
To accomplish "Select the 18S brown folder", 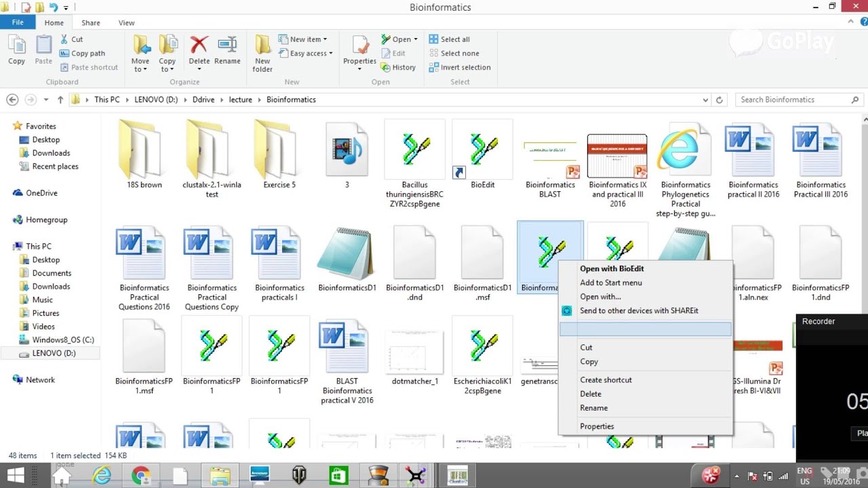I will click(x=144, y=155).
